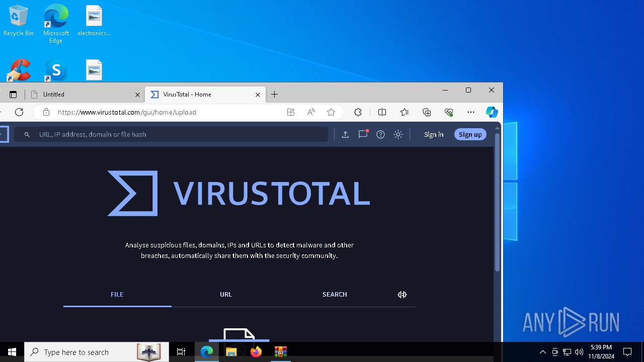Viewport: 644px width, 362px height.
Task: Select the Skype desktop shortcut
Action: pyautogui.click(x=56, y=70)
